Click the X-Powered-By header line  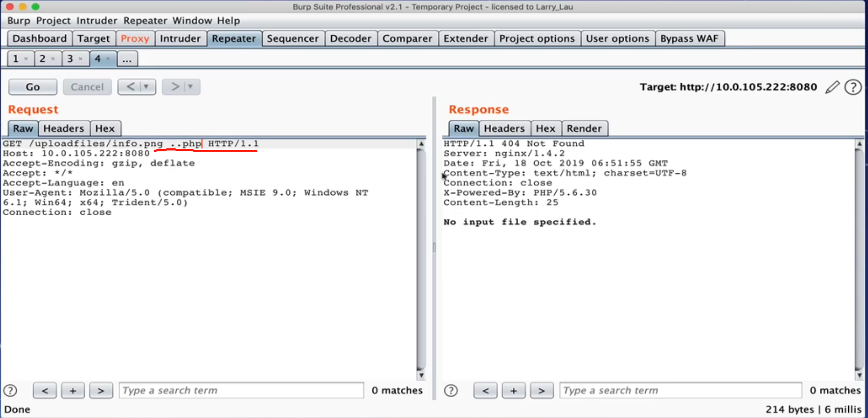520,193
